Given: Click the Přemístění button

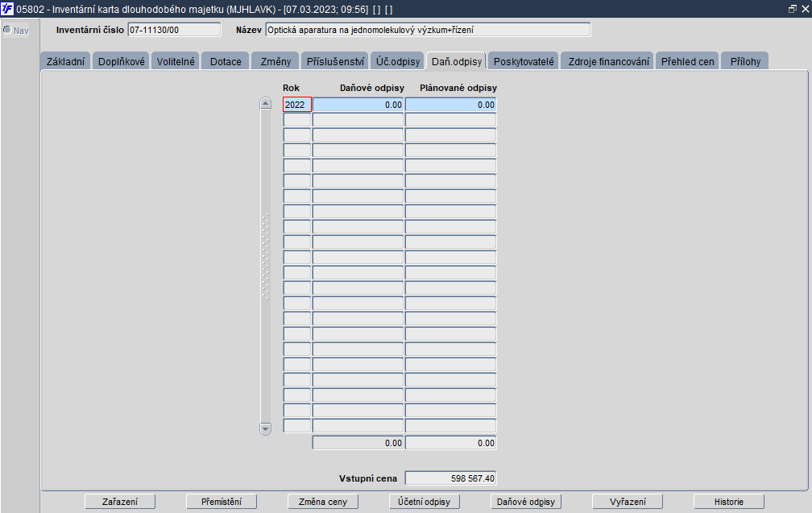Looking at the screenshot, I should click(221, 502).
